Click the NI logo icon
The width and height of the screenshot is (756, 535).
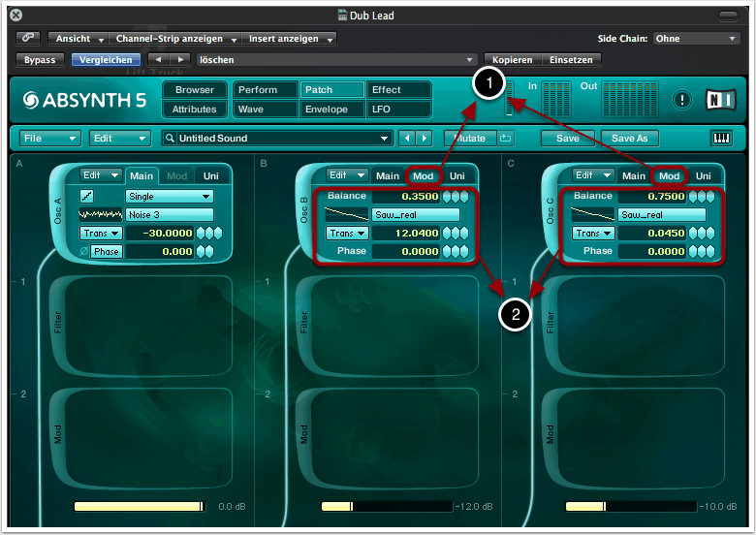coord(718,99)
